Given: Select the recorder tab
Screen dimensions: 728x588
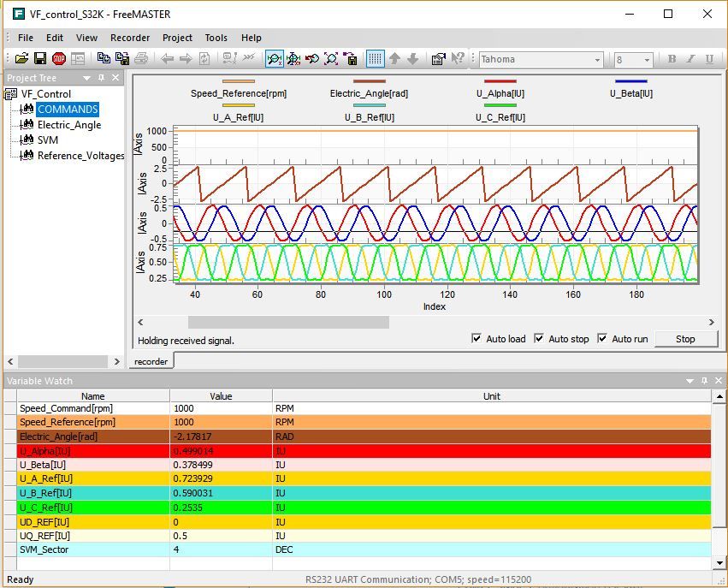Looking at the screenshot, I should click(151, 361).
